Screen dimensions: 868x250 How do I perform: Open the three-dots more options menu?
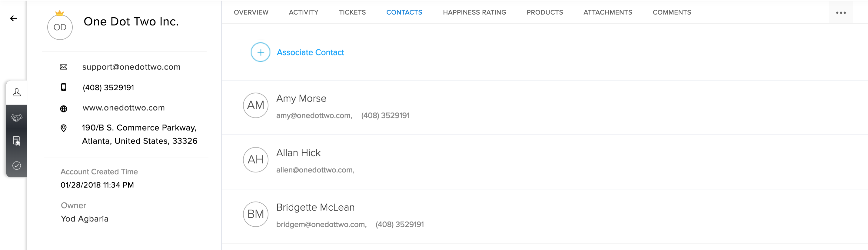pos(841,13)
